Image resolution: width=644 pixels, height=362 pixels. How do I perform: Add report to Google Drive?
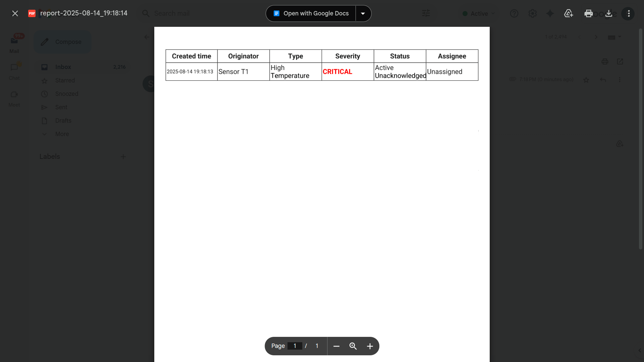coord(569,13)
